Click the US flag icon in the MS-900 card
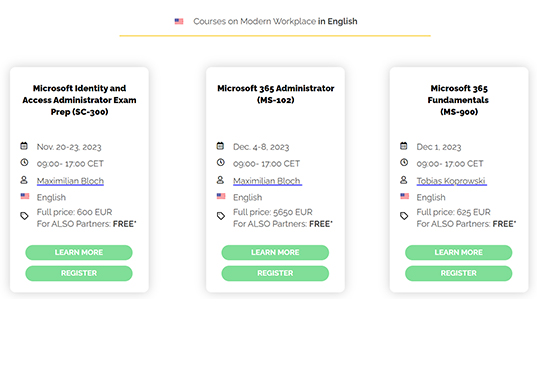537x367 pixels. (404, 196)
